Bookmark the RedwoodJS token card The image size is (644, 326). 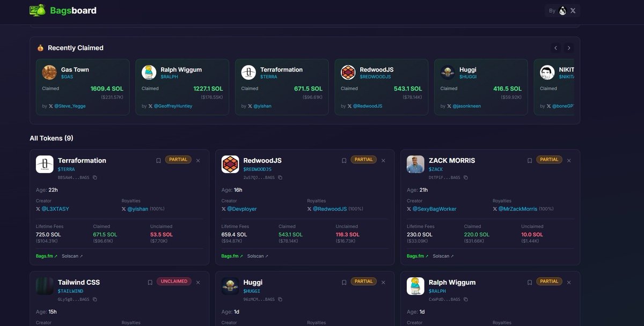[x=344, y=160]
